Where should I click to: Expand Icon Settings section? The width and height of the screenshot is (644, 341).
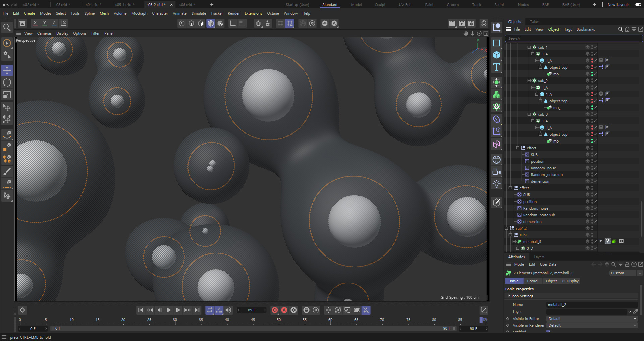coord(509,296)
